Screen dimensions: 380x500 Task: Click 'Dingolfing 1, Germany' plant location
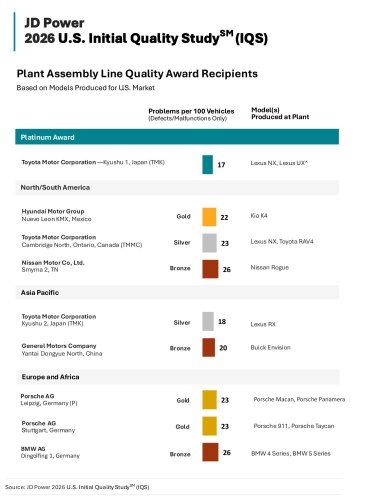[x=50, y=456]
